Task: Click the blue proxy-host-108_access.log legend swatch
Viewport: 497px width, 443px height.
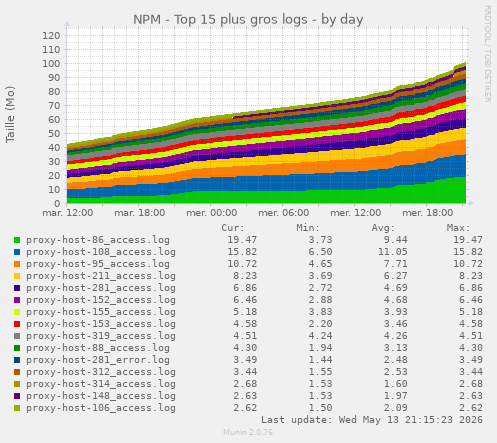Action: (17, 252)
